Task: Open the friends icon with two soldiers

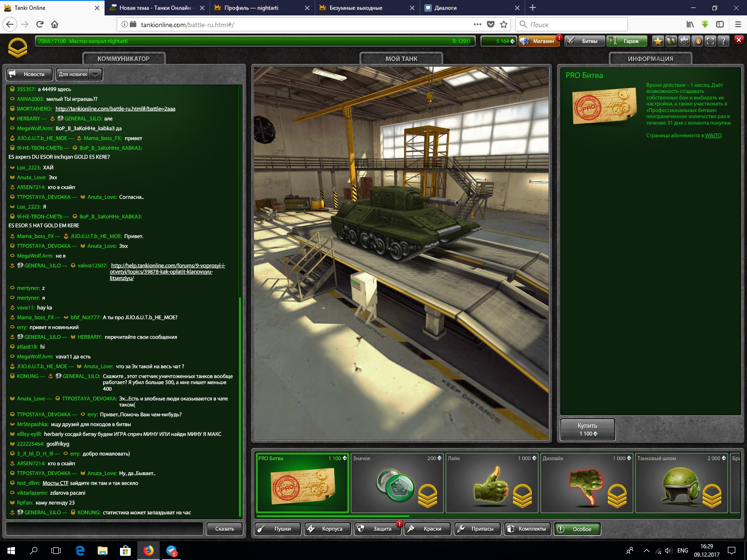Action: 671,41
